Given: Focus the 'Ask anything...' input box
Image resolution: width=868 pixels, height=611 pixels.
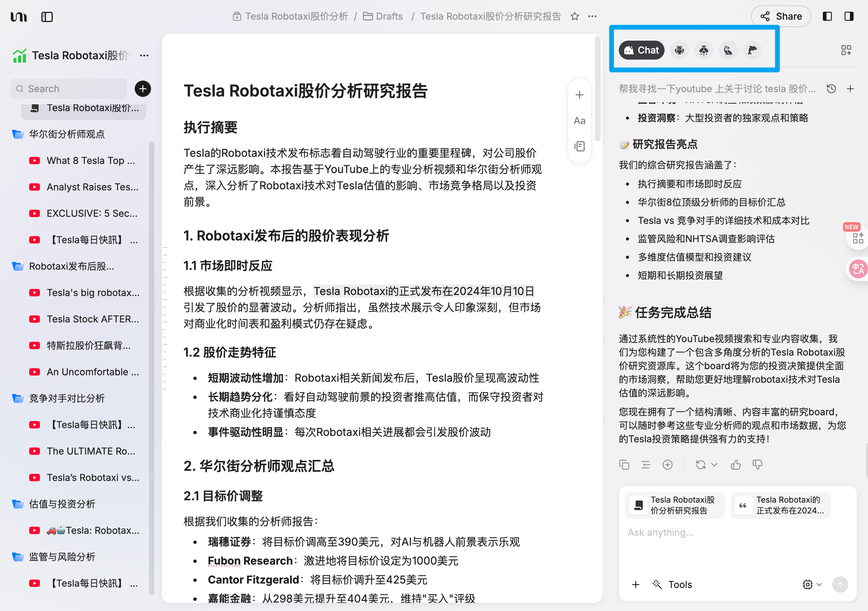Looking at the screenshot, I should (x=737, y=533).
